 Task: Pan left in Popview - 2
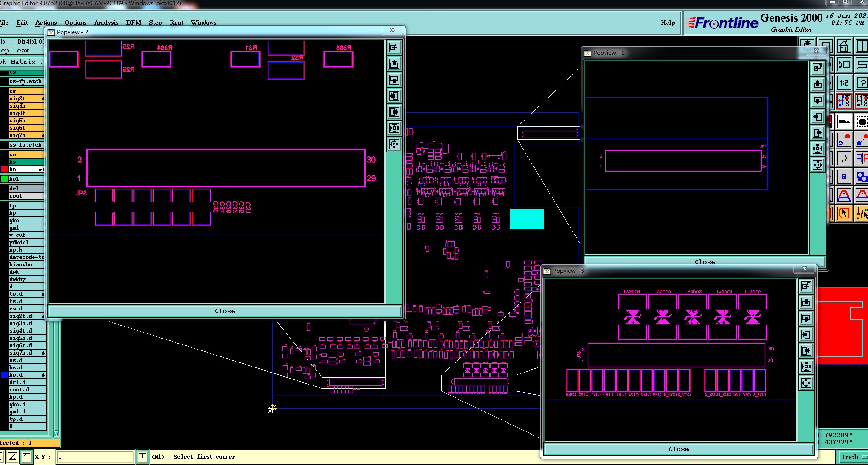coord(394,96)
